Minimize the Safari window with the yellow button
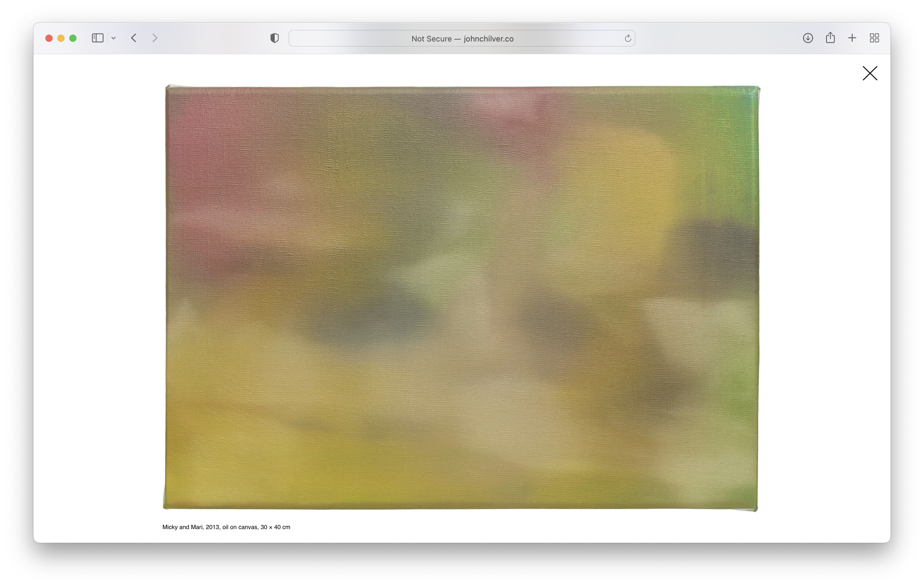This screenshot has width=924, height=587. pyautogui.click(x=61, y=38)
